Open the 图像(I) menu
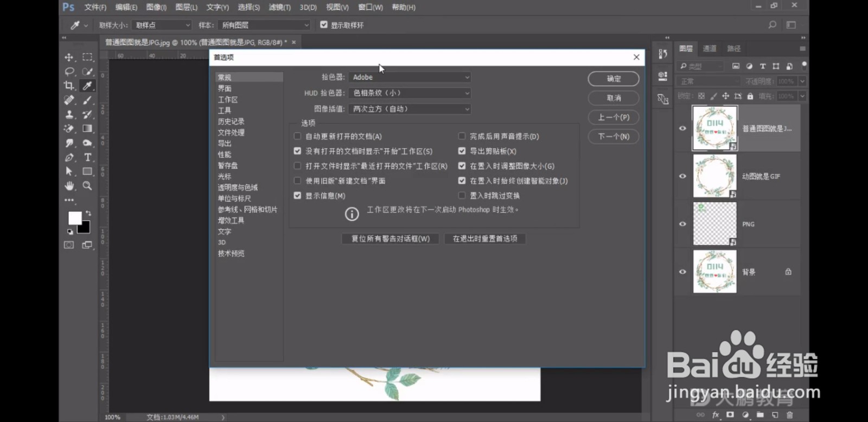 click(x=156, y=7)
